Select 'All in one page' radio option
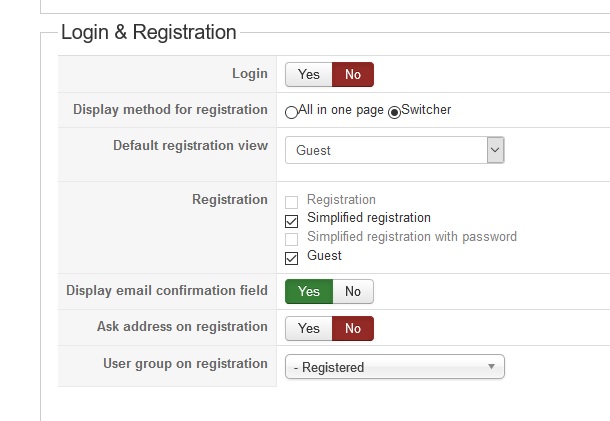Image resolution: width=610 pixels, height=421 pixels. (x=291, y=112)
